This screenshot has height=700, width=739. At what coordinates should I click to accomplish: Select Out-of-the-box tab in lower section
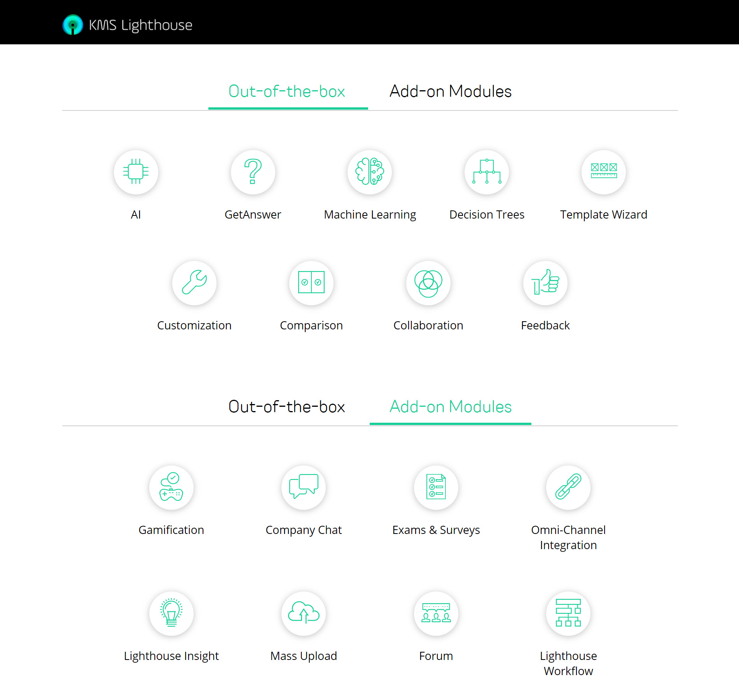pos(287,407)
